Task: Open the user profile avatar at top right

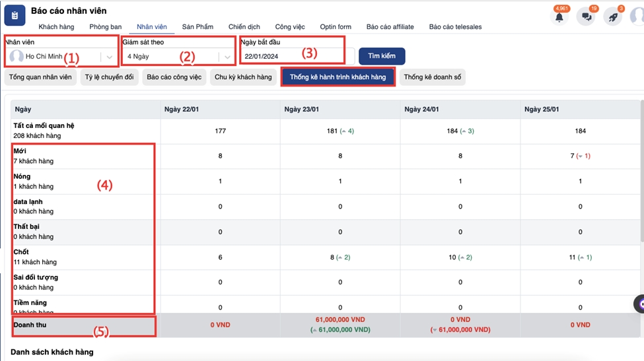Action: click(638, 17)
